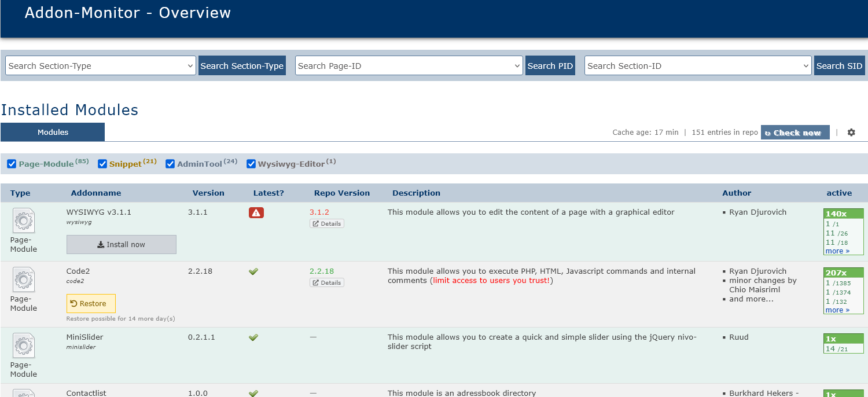Click the Restore button for Code2
Image resolution: width=868 pixels, height=397 pixels.
[91, 304]
